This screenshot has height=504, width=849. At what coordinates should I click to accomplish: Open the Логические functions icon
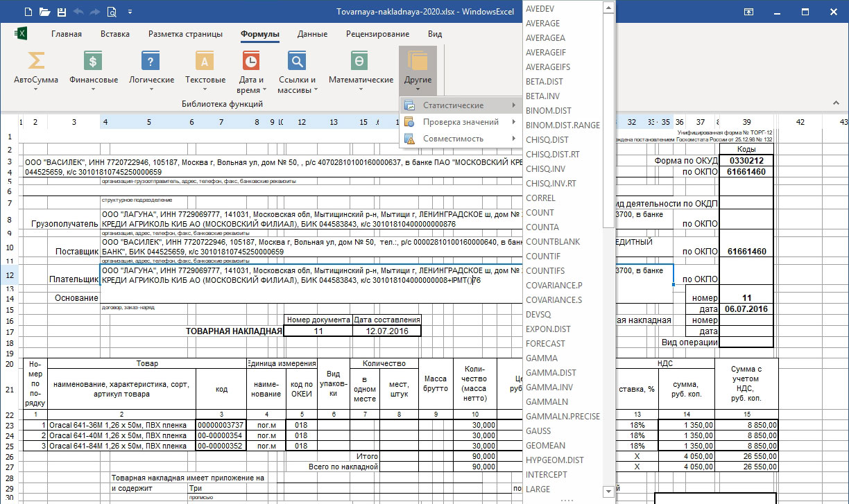click(x=151, y=60)
